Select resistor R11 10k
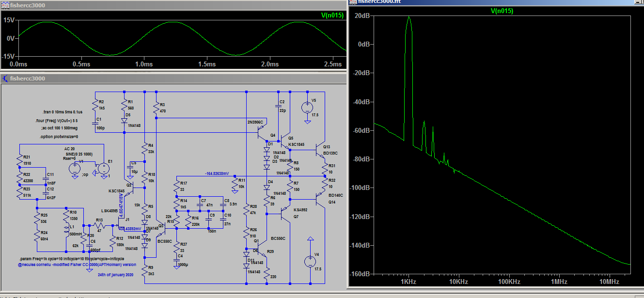644x298 pixels. click(235, 183)
